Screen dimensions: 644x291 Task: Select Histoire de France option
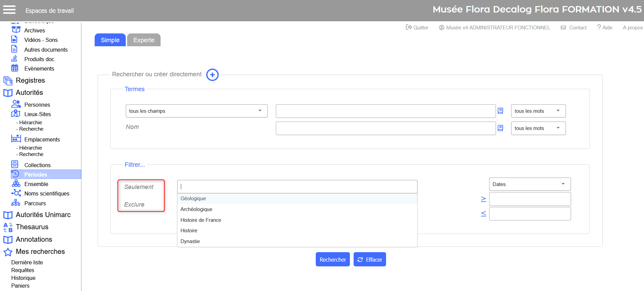(201, 220)
